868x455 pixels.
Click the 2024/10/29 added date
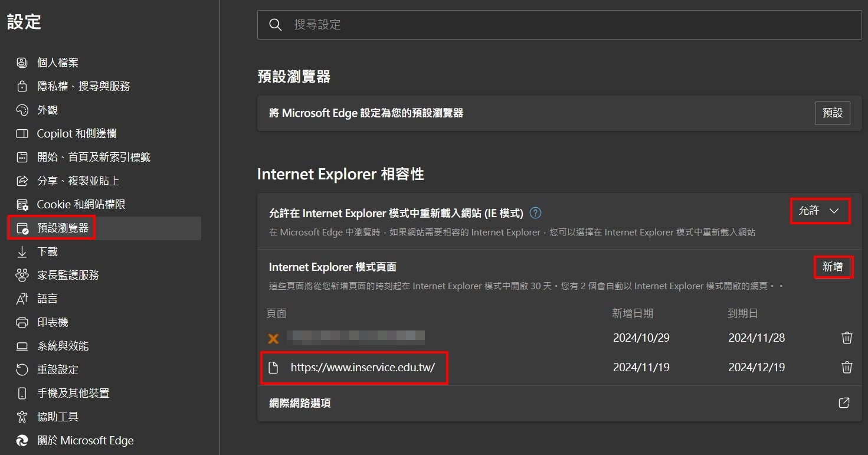tap(641, 338)
